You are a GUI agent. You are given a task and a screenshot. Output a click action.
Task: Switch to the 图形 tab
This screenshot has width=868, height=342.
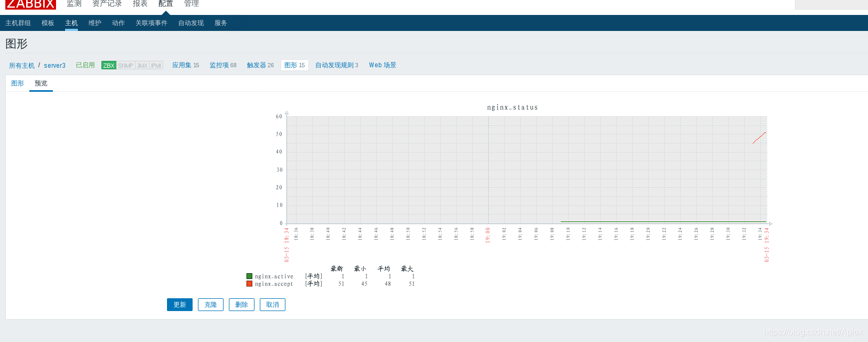click(18, 83)
